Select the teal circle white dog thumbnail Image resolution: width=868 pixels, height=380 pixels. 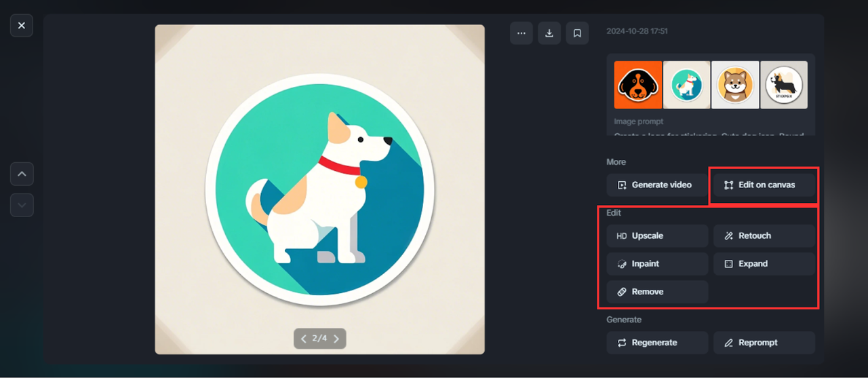[687, 85]
